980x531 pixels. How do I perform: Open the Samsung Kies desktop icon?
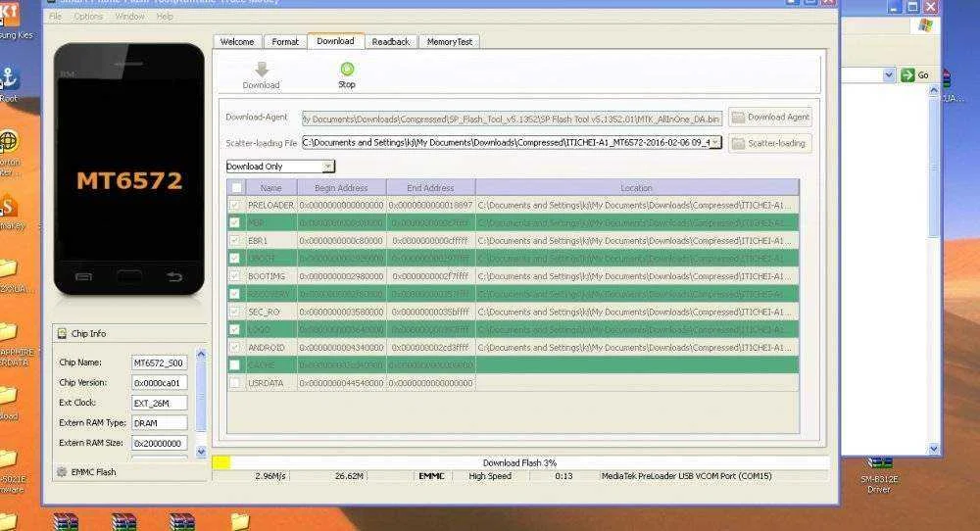(10, 14)
